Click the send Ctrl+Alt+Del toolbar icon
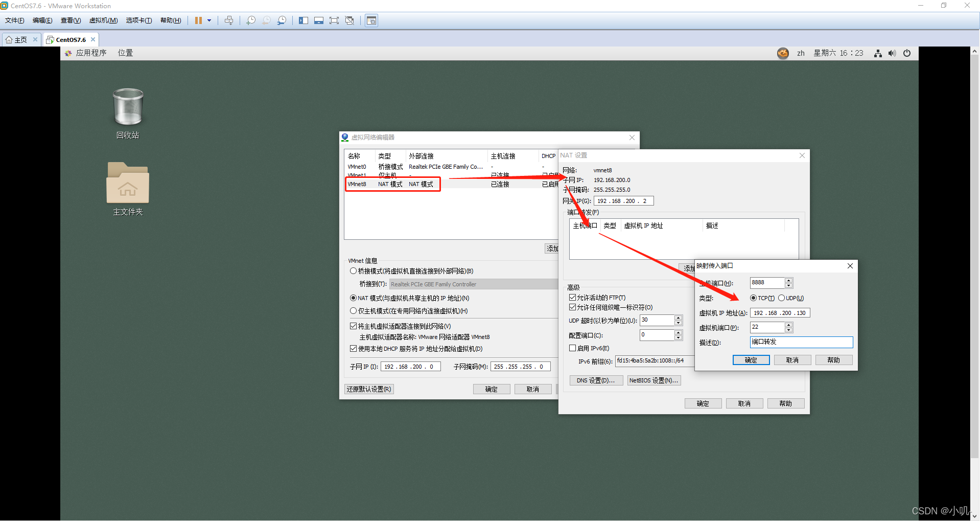The image size is (980, 521). (x=229, y=20)
